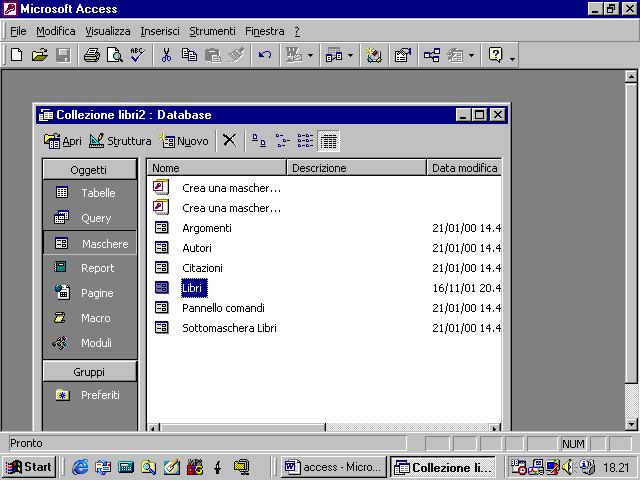Click the Code editor icon
Screen dimensions: 640x480
click(373, 55)
